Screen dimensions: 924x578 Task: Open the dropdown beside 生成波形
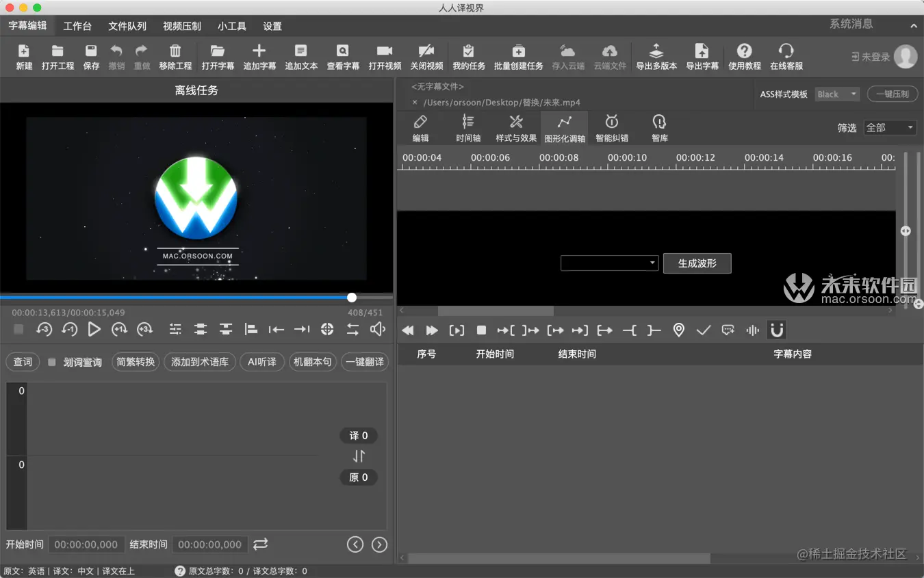(x=609, y=263)
